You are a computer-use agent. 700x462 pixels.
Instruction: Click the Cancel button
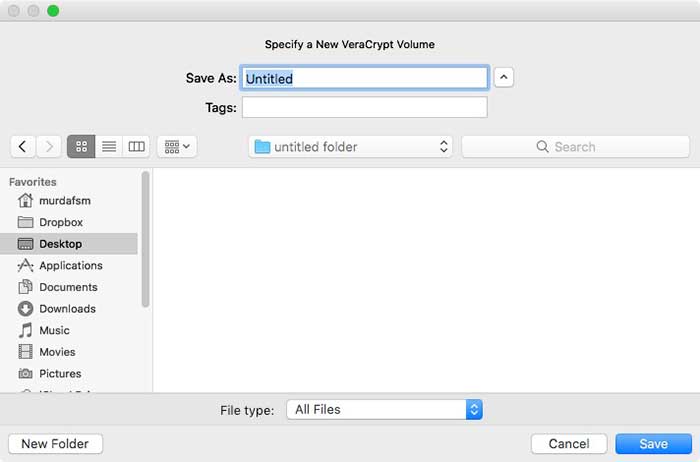[569, 444]
